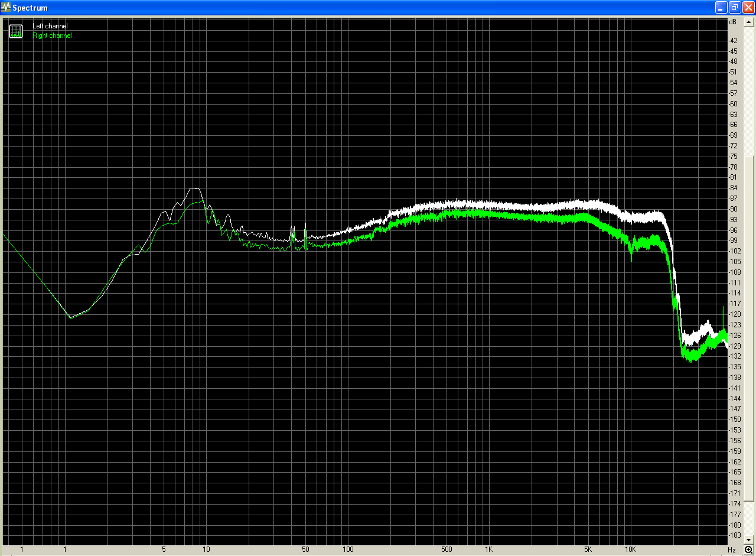Click the Spectrum window title bar icon
Screen dimensions: 756x556
(x=6, y=7)
